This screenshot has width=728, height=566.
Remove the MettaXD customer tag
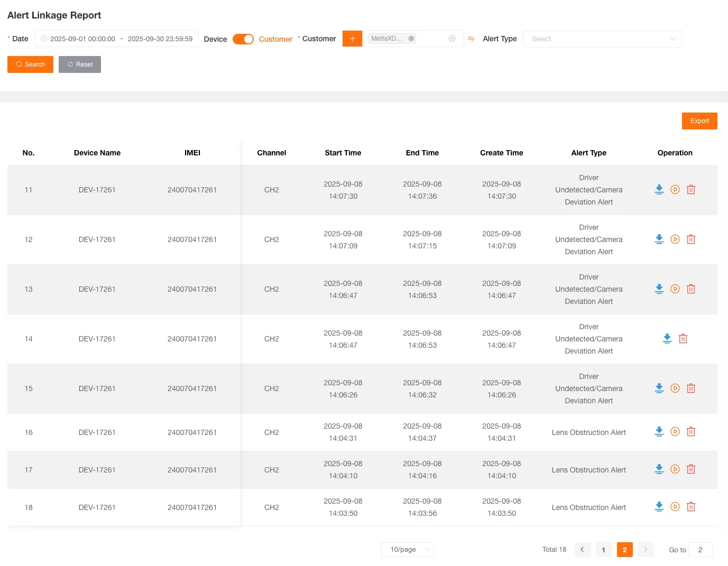tap(411, 39)
